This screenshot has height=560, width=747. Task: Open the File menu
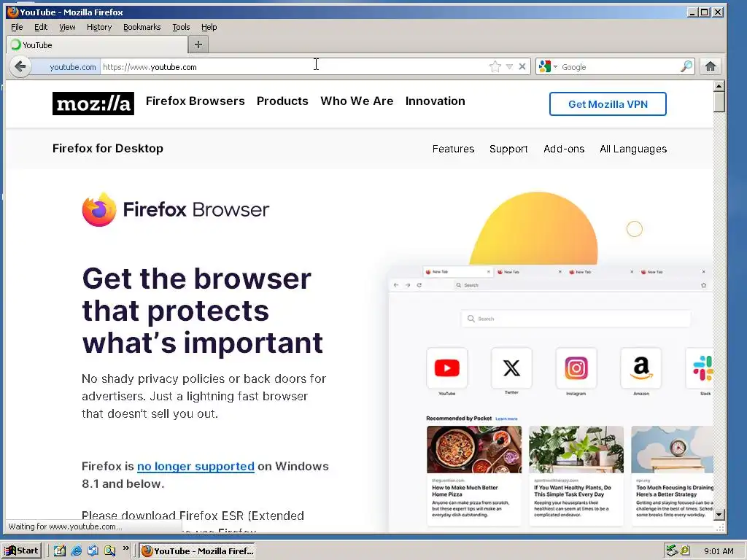click(17, 27)
